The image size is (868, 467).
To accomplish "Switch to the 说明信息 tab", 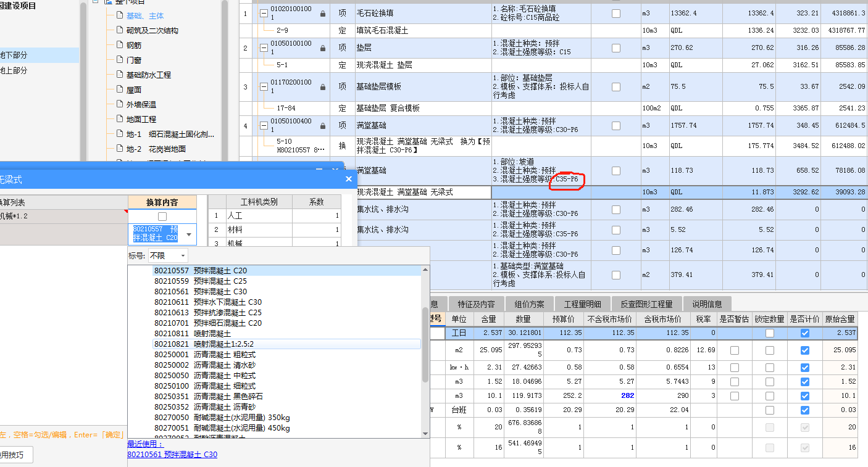I will tap(707, 304).
